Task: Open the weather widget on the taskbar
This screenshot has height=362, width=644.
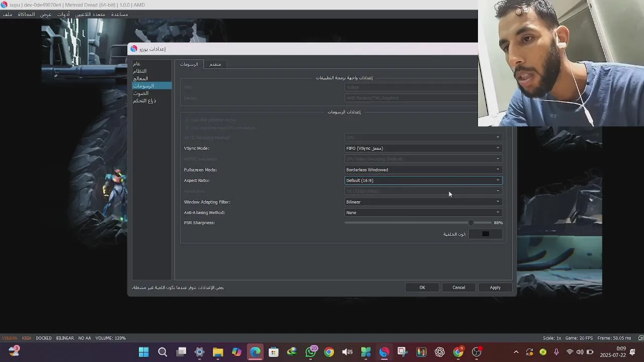Action: click(14, 351)
